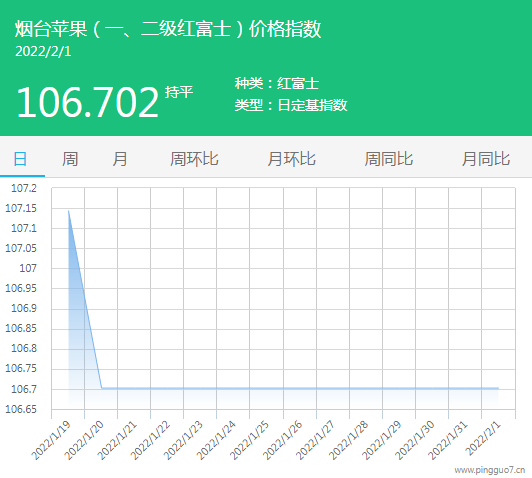Open the 月同比 tab
This screenshot has width=532, height=478.
(486, 159)
